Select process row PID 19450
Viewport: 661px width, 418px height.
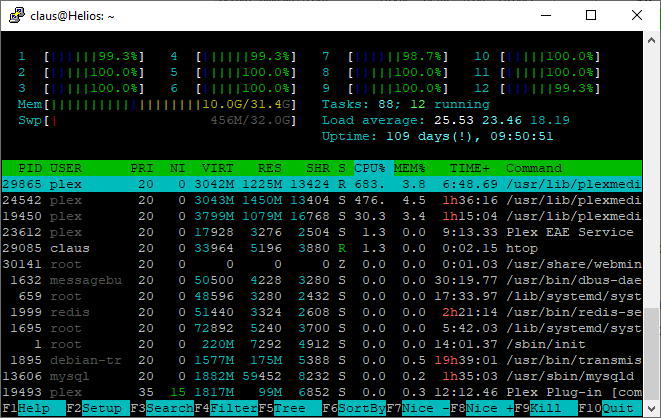322,216
